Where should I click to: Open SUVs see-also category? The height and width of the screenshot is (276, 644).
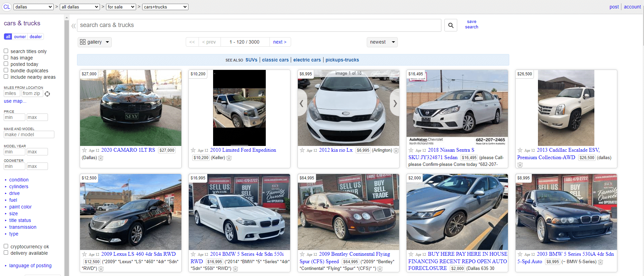251,60
